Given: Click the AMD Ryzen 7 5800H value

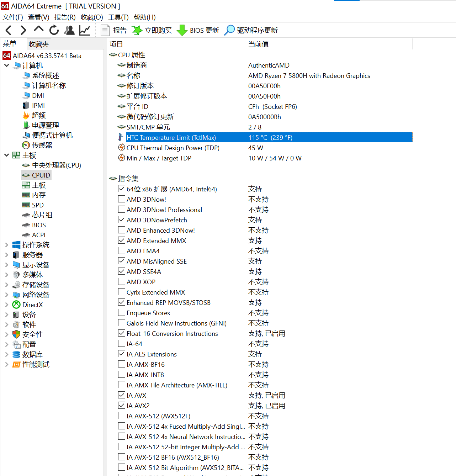Looking at the screenshot, I should tap(309, 75).
